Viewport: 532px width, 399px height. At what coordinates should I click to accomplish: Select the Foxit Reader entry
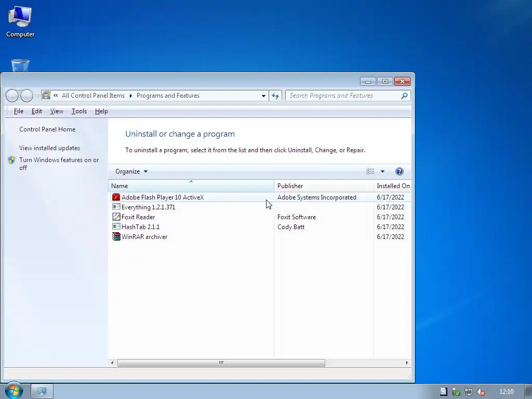(x=138, y=217)
